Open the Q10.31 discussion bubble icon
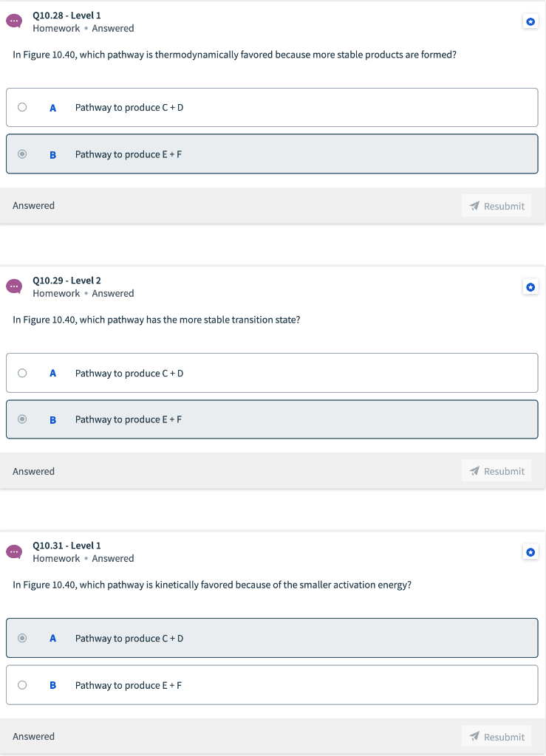 point(14,551)
